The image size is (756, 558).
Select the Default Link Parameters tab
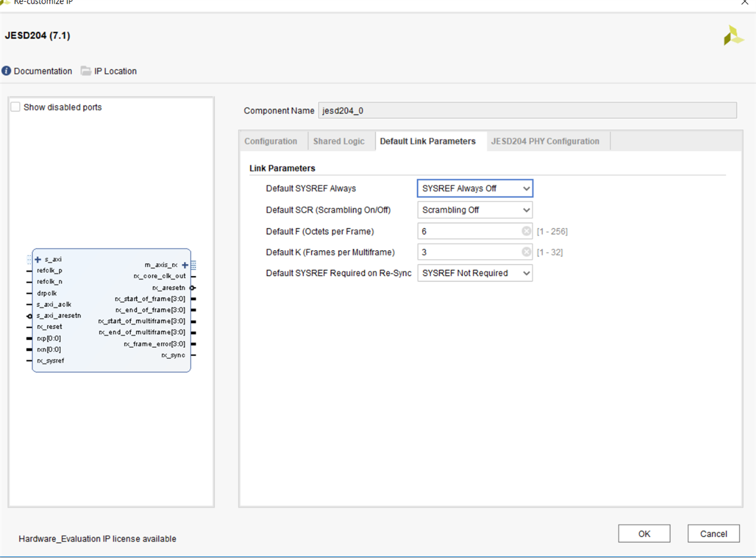click(x=428, y=141)
